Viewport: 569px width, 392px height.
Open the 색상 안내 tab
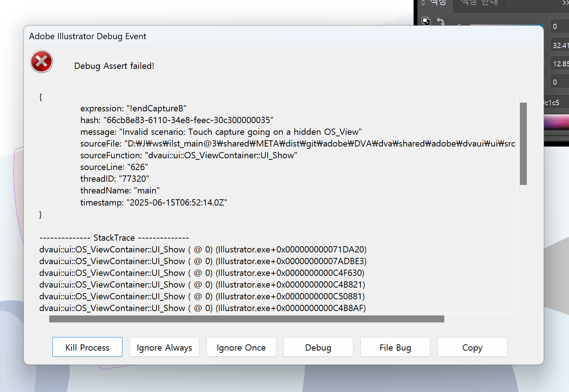click(x=479, y=3)
